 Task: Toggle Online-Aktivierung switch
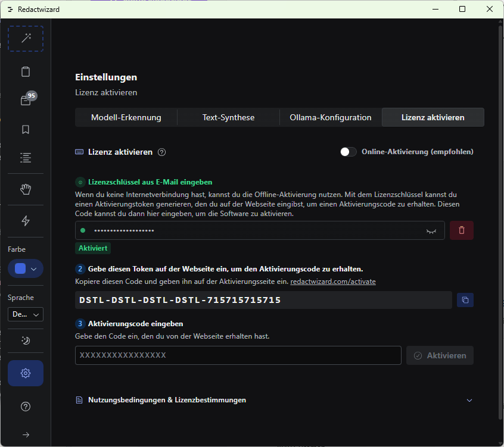point(349,152)
